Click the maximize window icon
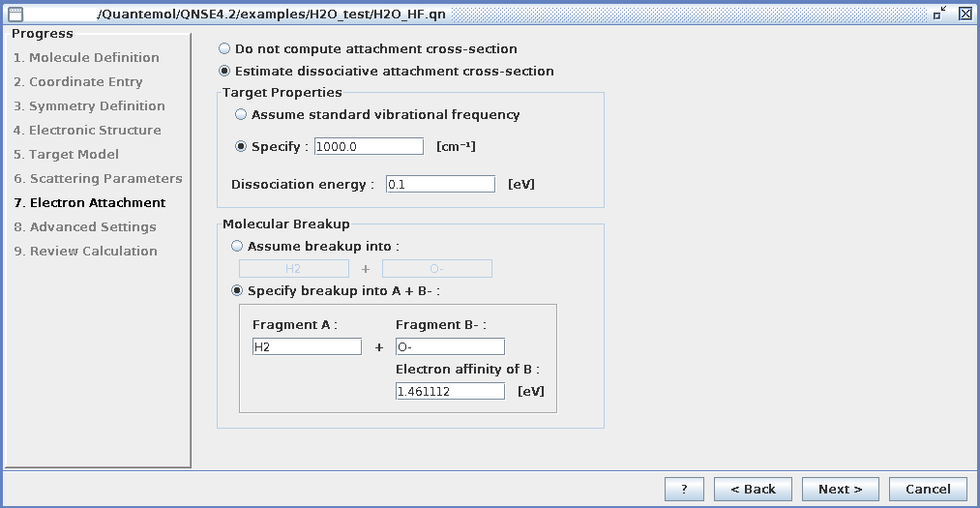Viewport: 980px width, 508px height. [x=940, y=13]
